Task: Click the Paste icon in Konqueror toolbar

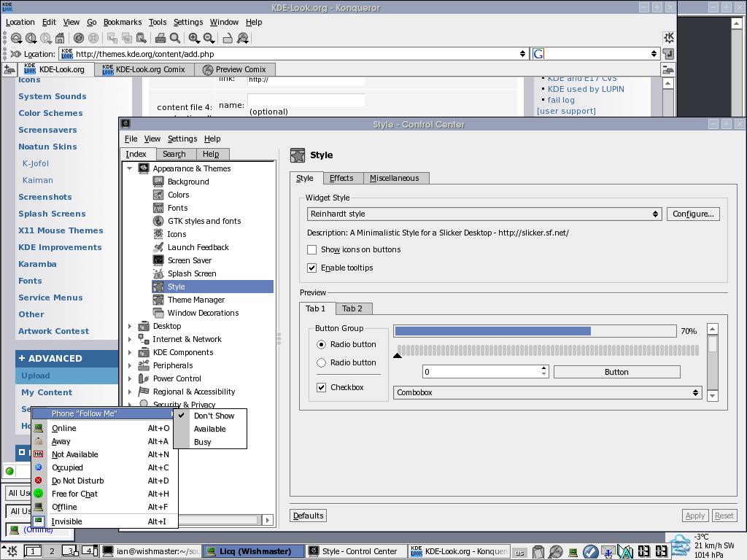Action: [x=141, y=38]
